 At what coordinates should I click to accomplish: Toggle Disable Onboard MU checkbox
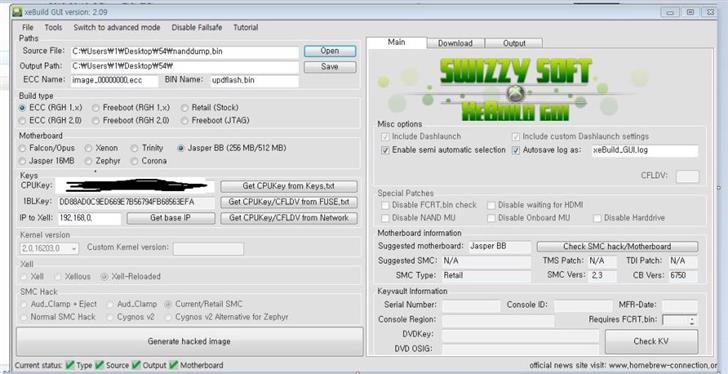point(491,218)
